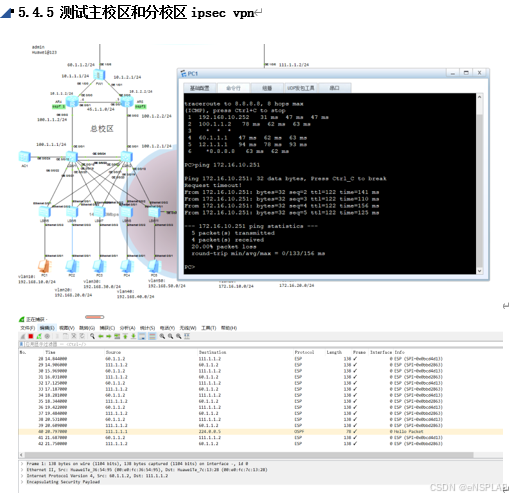Go back with the green left arrow

tap(101, 336)
